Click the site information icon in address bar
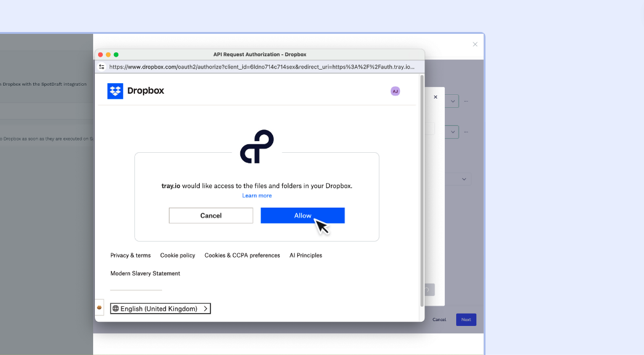This screenshot has width=644, height=355. coord(102,67)
